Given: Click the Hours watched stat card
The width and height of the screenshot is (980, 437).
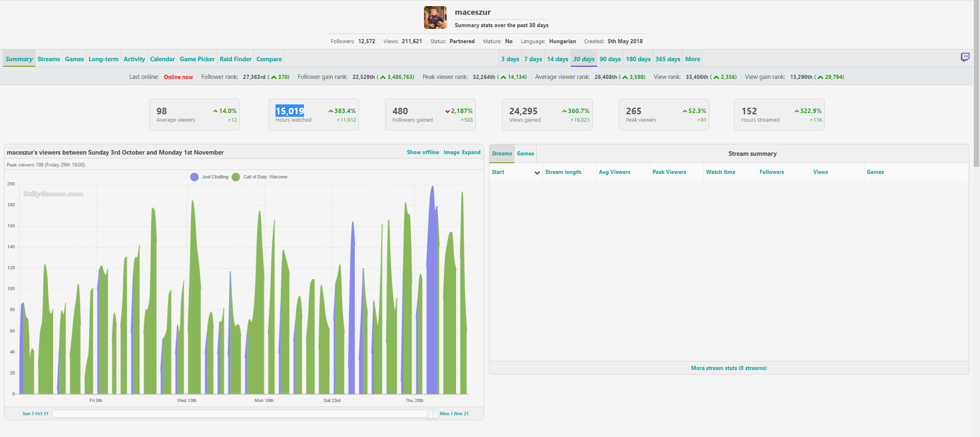Looking at the screenshot, I should pyautogui.click(x=313, y=115).
